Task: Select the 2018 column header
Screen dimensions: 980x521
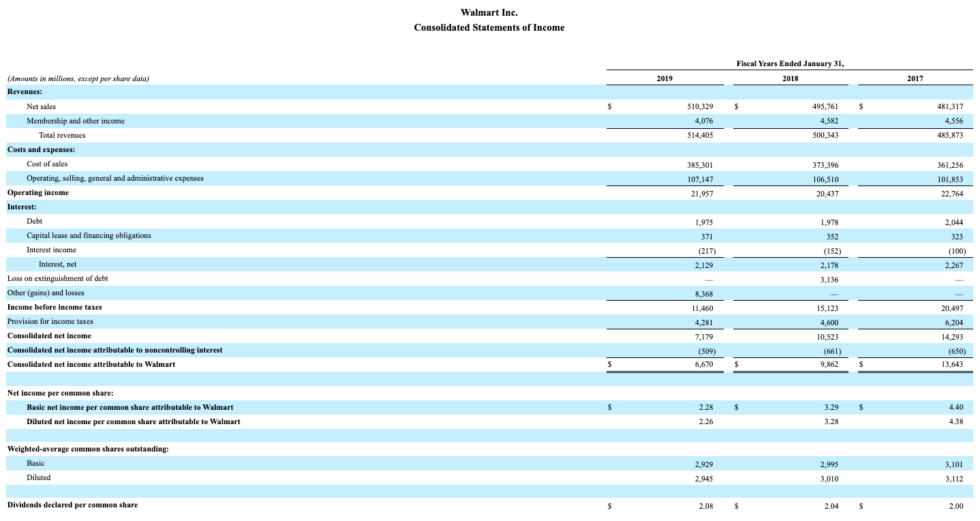Action: (x=790, y=78)
